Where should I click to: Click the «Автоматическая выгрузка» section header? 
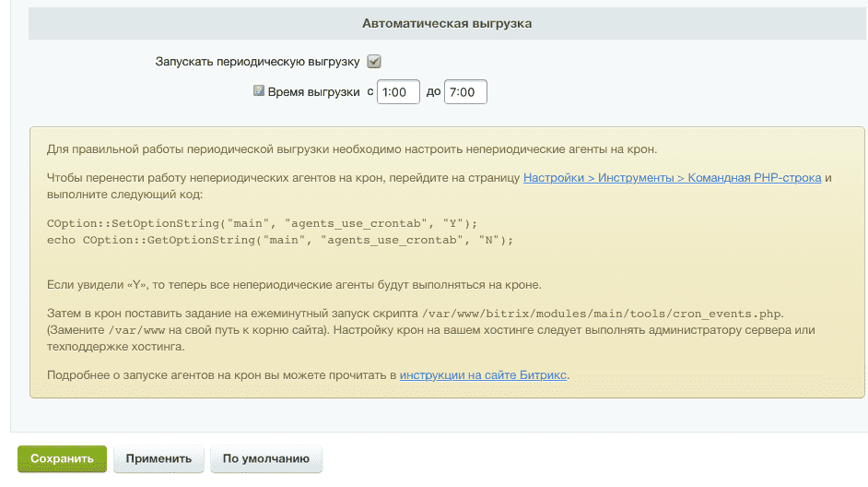tap(446, 23)
